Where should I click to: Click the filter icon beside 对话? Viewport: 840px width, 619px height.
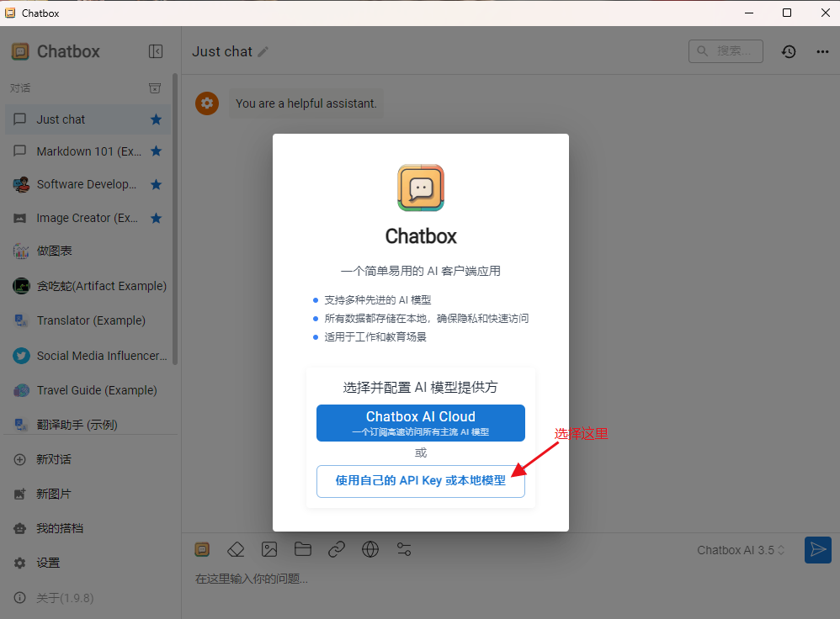[x=155, y=87]
